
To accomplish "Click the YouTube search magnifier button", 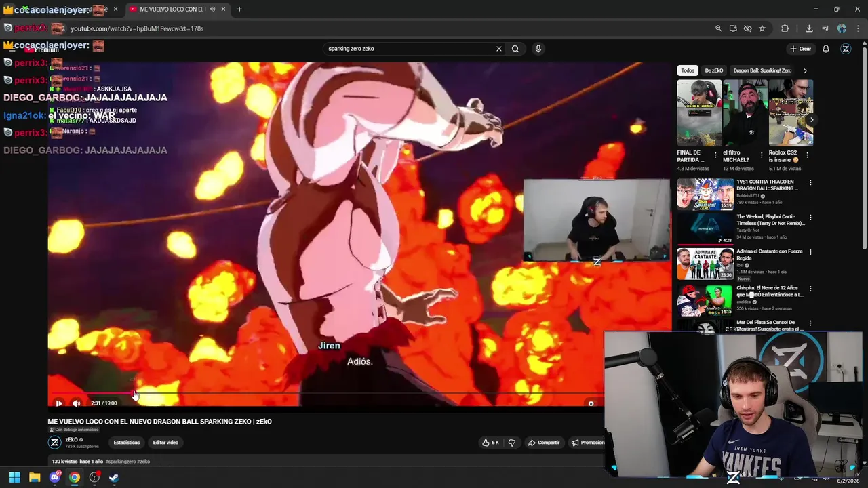I will pyautogui.click(x=515, y=49).
